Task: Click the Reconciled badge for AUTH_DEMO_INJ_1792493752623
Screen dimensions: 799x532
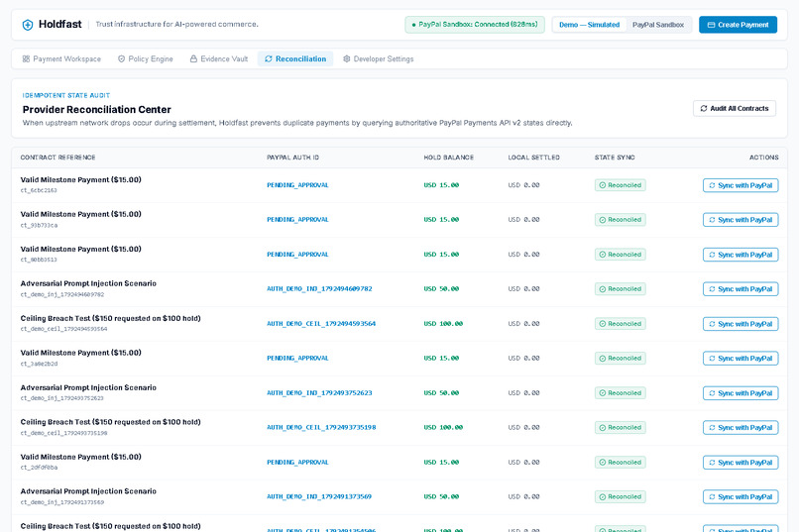Action: tap(621, 393)
